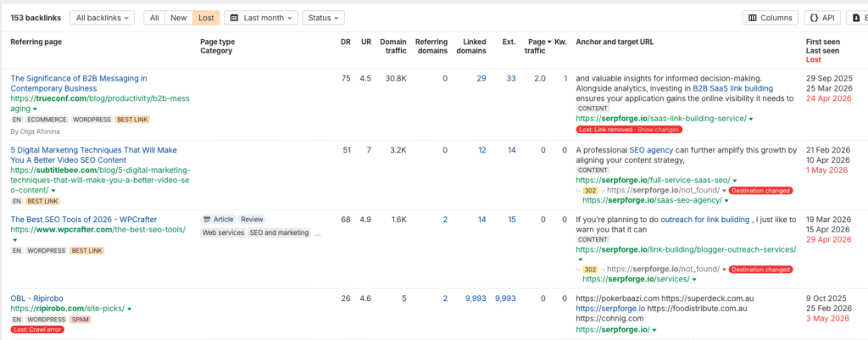Viewport: 868px width, 340px height.
Task: Sort by the DR column header
Action: [346, 42]
